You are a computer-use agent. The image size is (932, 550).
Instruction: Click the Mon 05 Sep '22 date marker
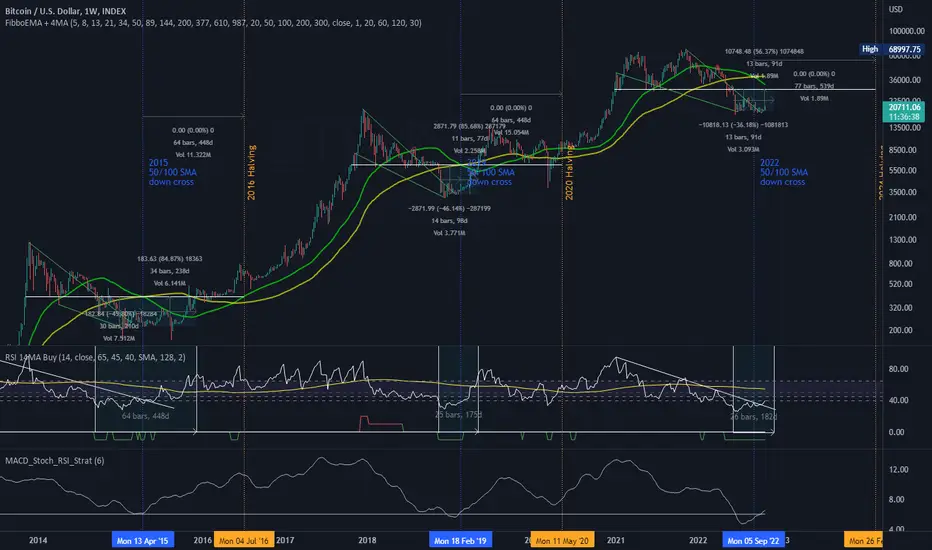(x=753, y=540)
